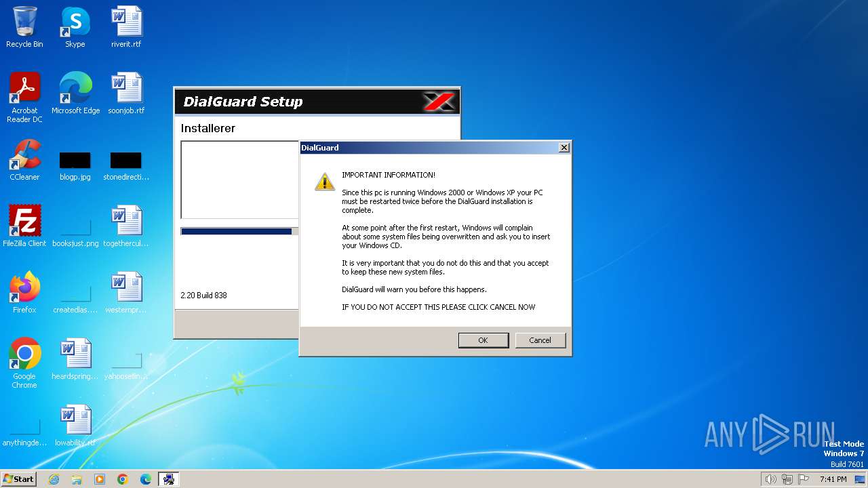Click the yellow warning icon
The image size is (868, 488).
pos(325,182)
